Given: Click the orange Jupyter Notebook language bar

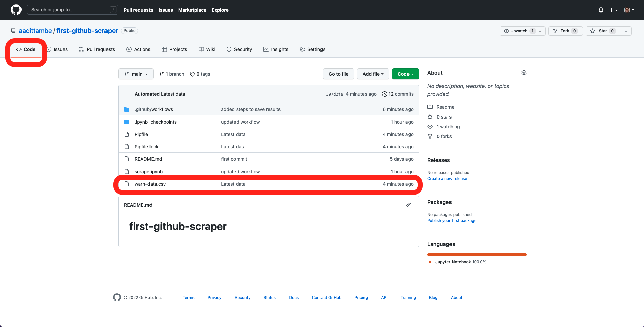Looking at the screenshot, I should 477,255.
